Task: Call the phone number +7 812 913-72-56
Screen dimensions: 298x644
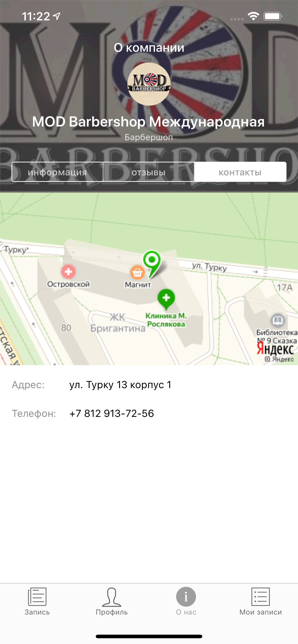Action: click(112, 413)
